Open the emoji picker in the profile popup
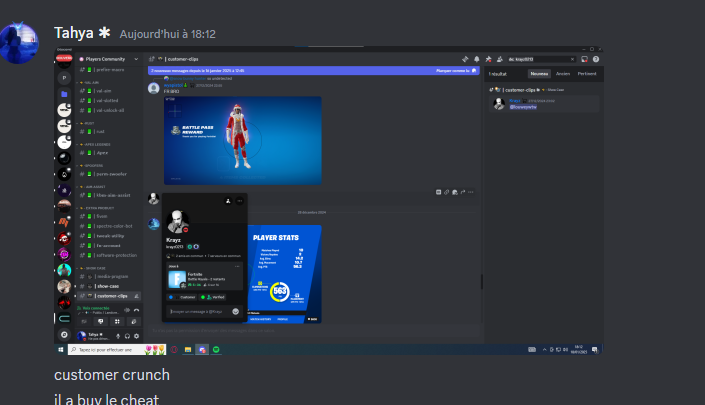The width and height of the screenshot is (705, 405). point(236,312)
